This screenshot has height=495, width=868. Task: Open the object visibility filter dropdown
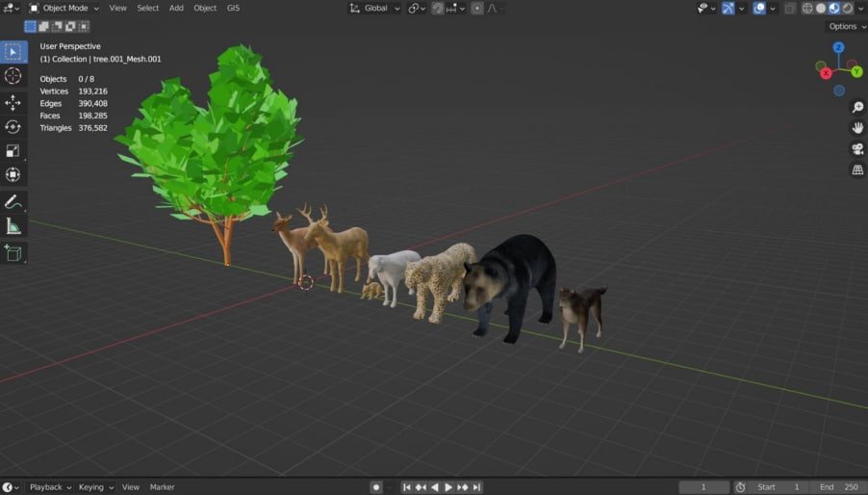point(707,9)
